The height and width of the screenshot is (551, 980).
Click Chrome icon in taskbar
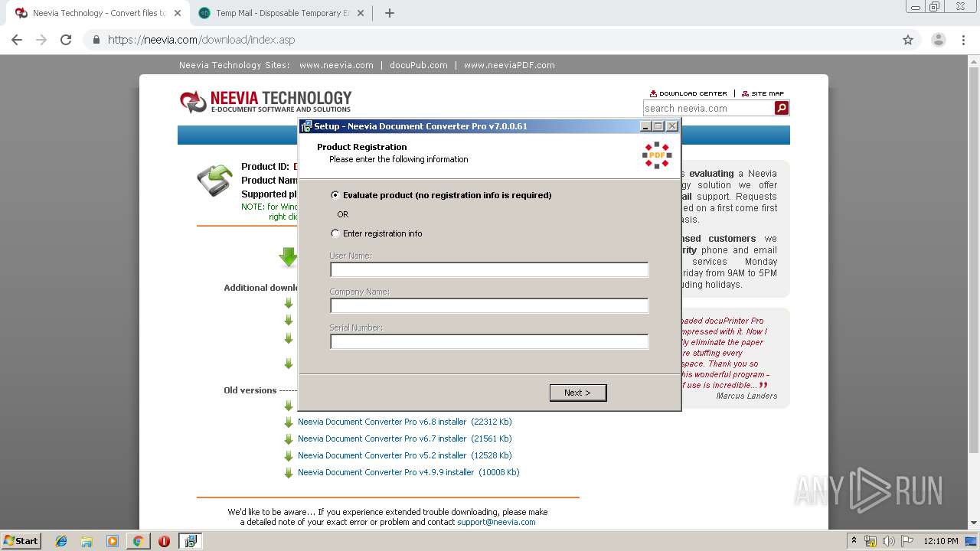(138, 541)
